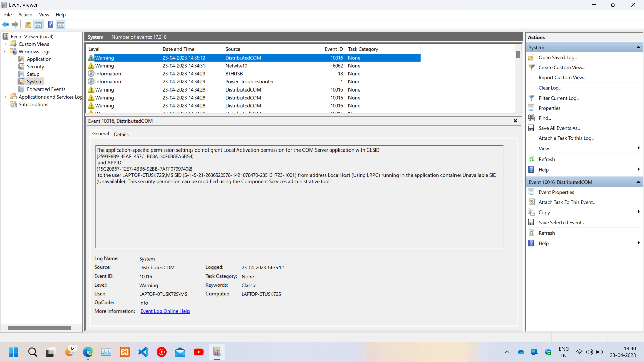Close the event preview pane
The image size is (644, 362).
(515, 121)
